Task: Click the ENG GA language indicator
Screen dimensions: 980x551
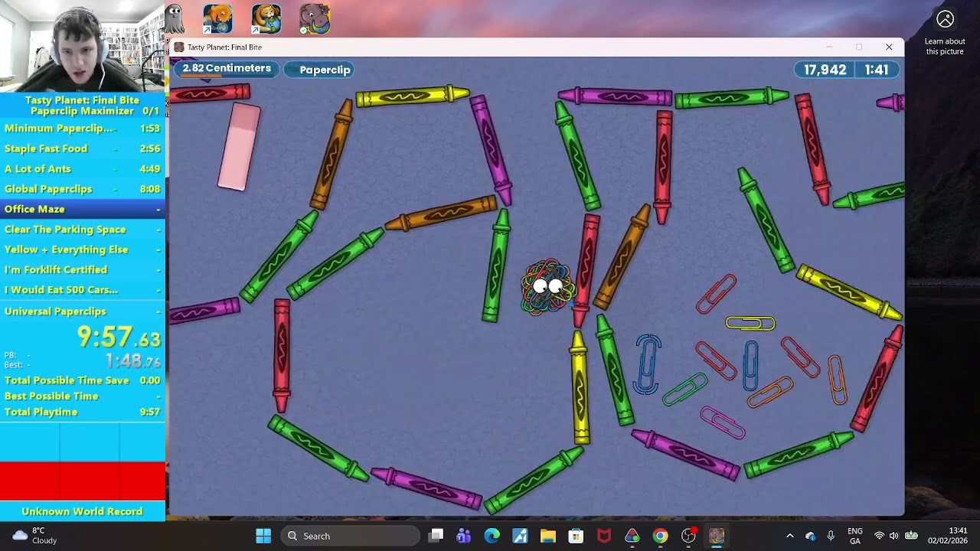Action: 855,536
